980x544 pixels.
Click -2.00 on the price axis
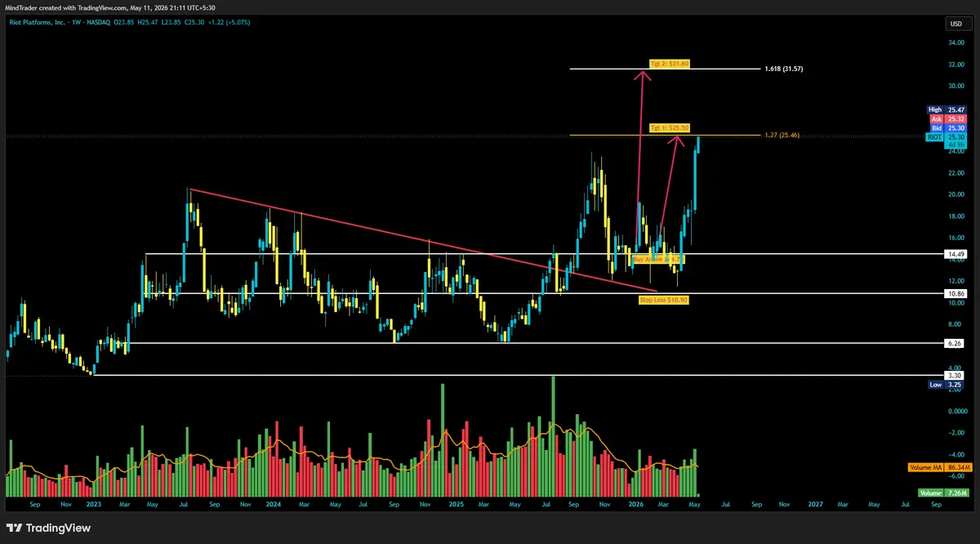pyautogui.click(x=956, y=433)
